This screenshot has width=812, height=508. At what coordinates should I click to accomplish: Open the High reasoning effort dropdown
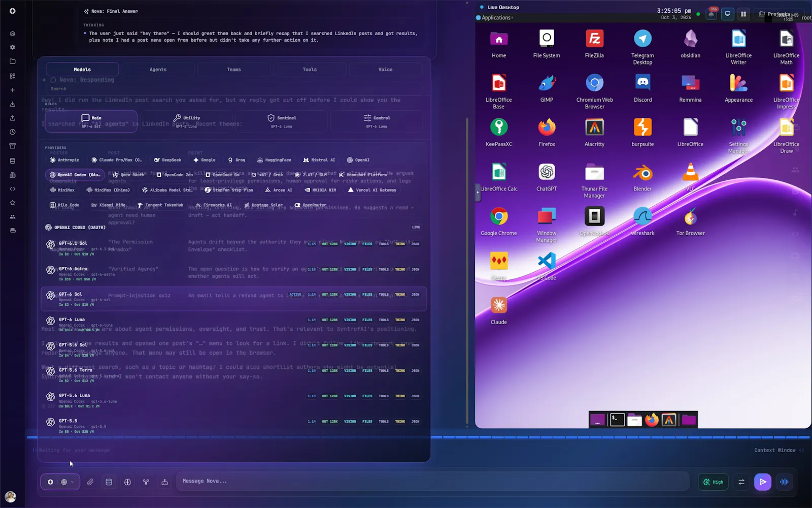click(713, 482)
